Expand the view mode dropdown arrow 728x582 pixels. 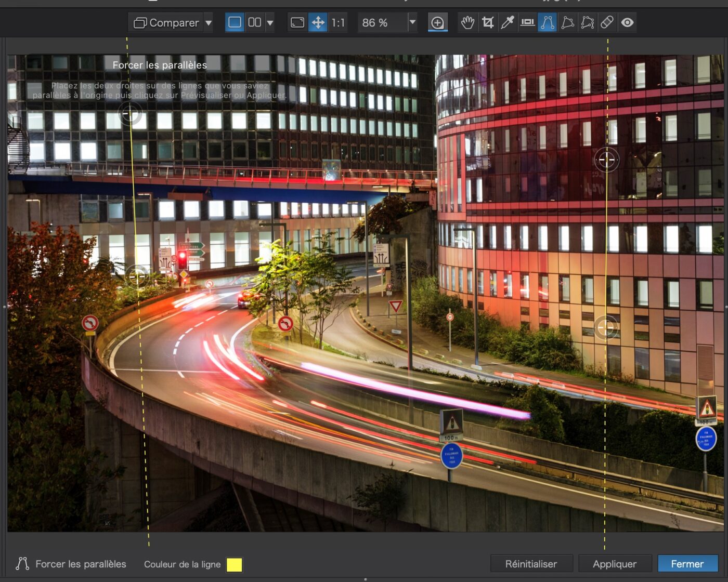270,23
